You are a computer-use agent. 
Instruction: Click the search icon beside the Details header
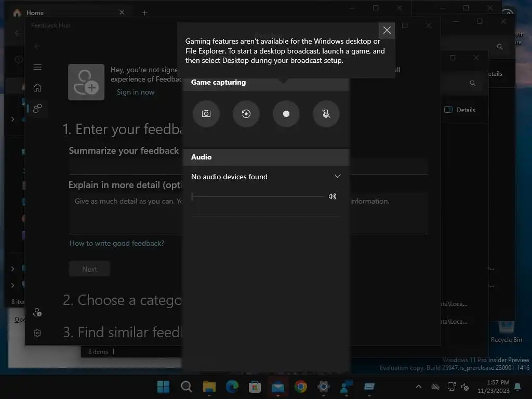[x=472, y=83]
